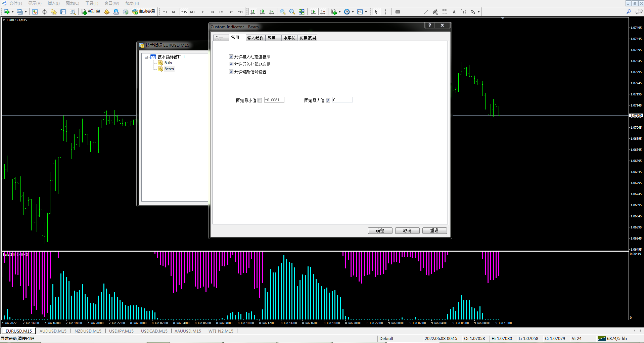
Task: Open the XAUUSD,M15 chart tab
Action: pos(188,331)
